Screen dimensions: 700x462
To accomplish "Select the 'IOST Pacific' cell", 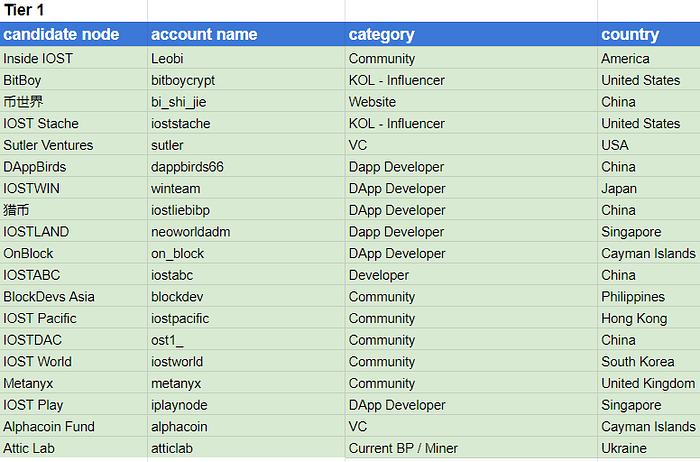I will 74,318.
